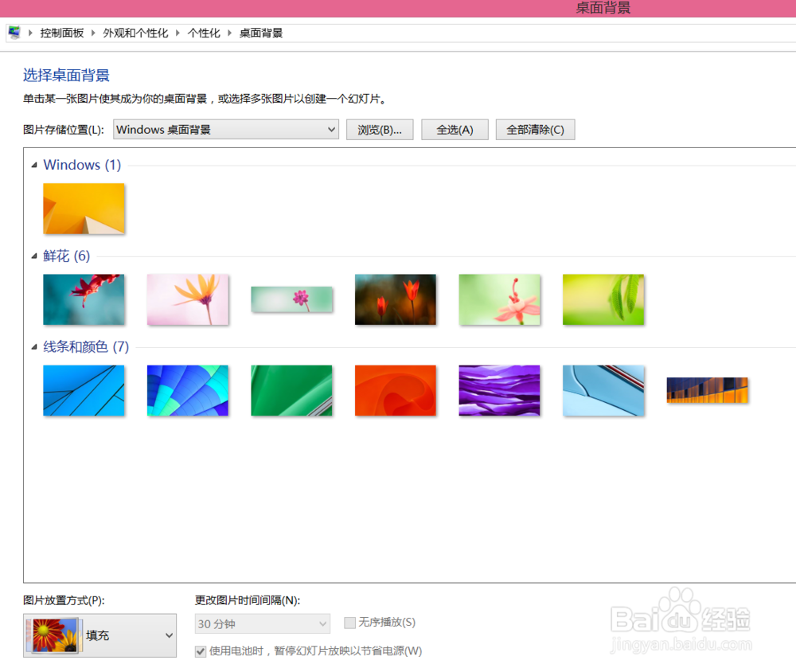796x672 pixels.
Task: Click the 鲜花 (6) group header text
Action: 67,256
